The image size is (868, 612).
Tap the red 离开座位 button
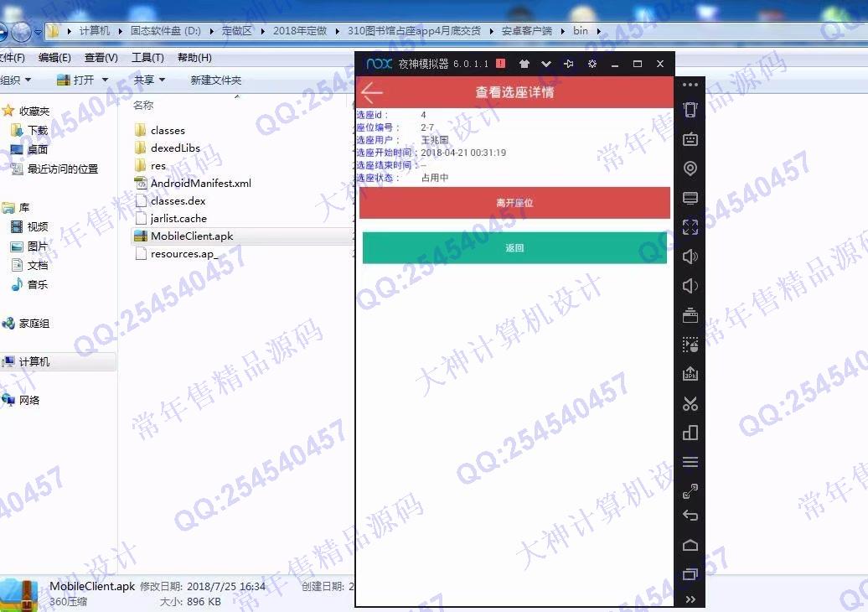click(514, 203)
